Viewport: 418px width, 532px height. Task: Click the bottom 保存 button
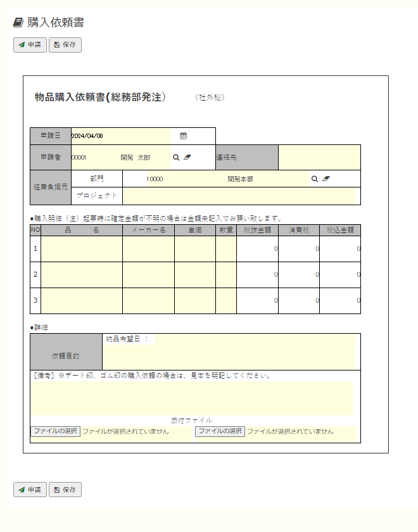pyautogui.click(x=65, y=490)
